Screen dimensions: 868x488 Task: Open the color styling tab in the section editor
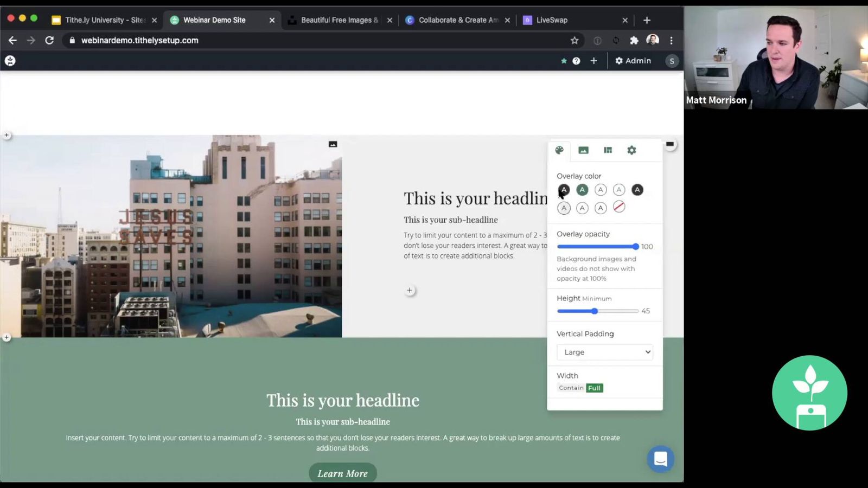point(559,150)
